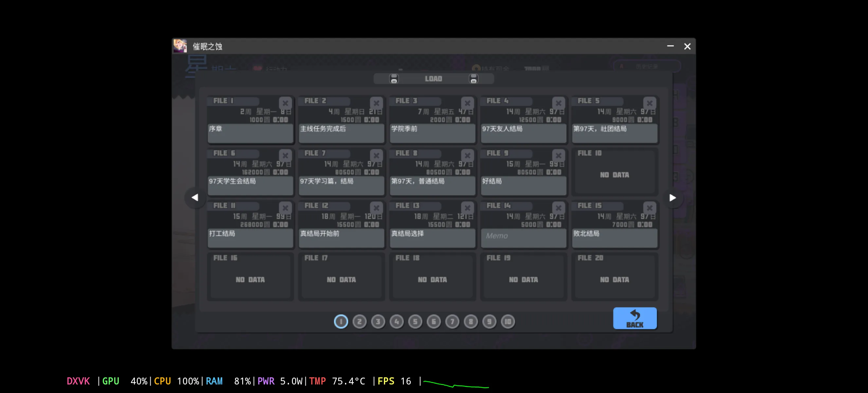868x393 pixels.
Task: Switch to save page 5
Action: coord(415,322)
